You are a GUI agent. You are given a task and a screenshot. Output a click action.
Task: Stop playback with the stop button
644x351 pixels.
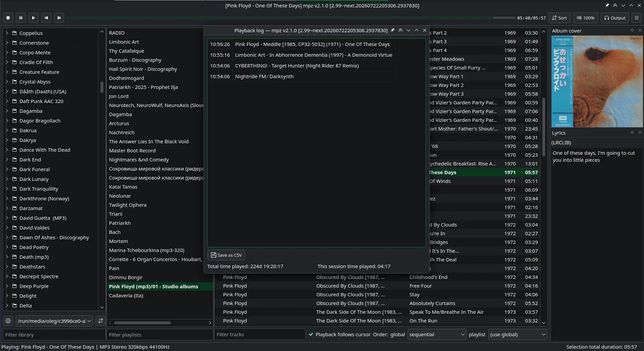pos(8,18)
